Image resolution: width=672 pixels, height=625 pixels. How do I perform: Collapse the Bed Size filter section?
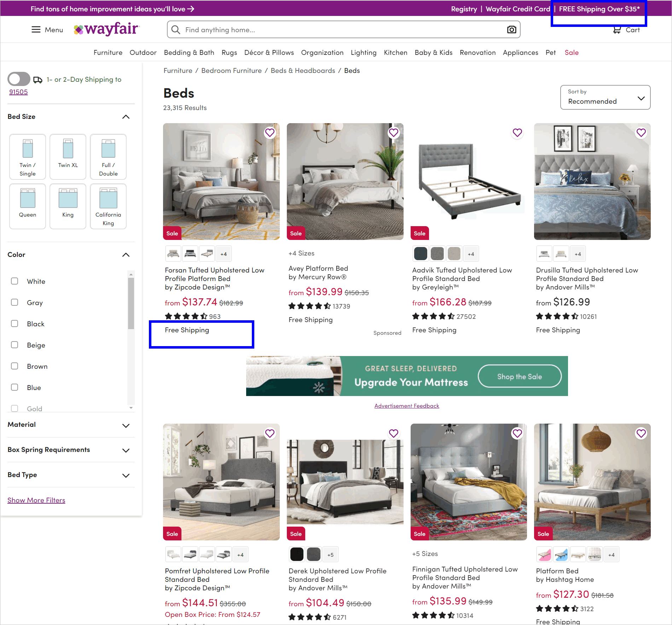click(x=126, y=117)
